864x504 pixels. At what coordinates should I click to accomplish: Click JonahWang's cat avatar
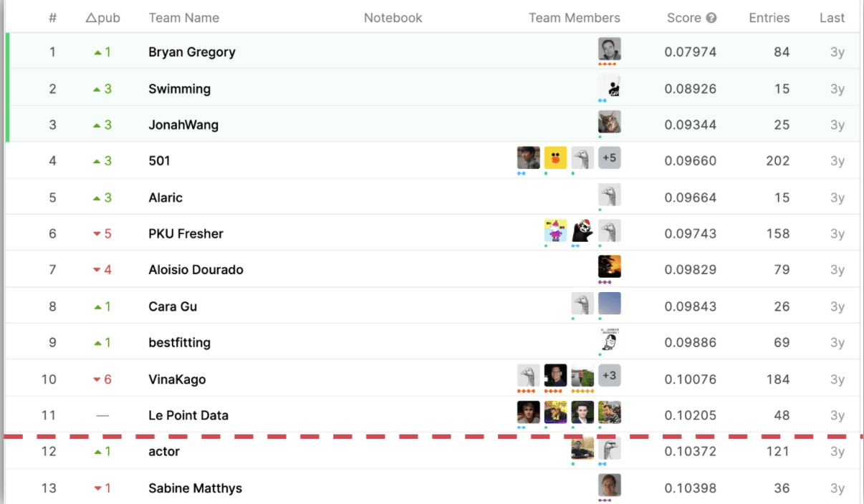[609, 122]
